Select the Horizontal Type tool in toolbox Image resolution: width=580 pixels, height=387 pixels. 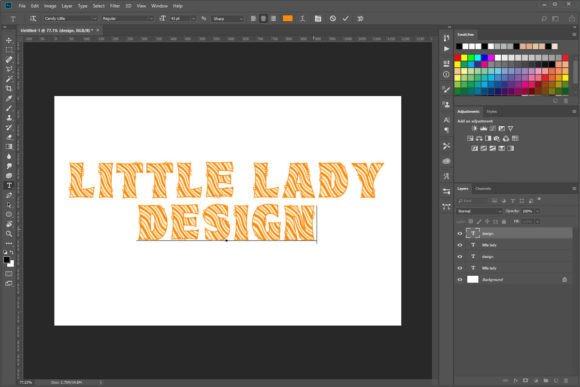click(9, 185)
